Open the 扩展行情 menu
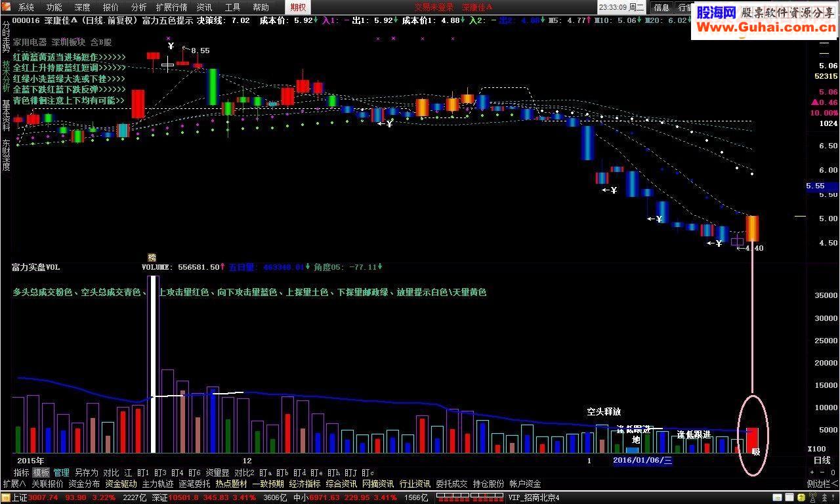840x504 pixels. 171,7
